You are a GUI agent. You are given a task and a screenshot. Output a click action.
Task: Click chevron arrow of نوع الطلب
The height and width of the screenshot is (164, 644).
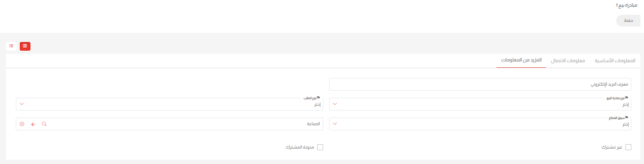22,104
